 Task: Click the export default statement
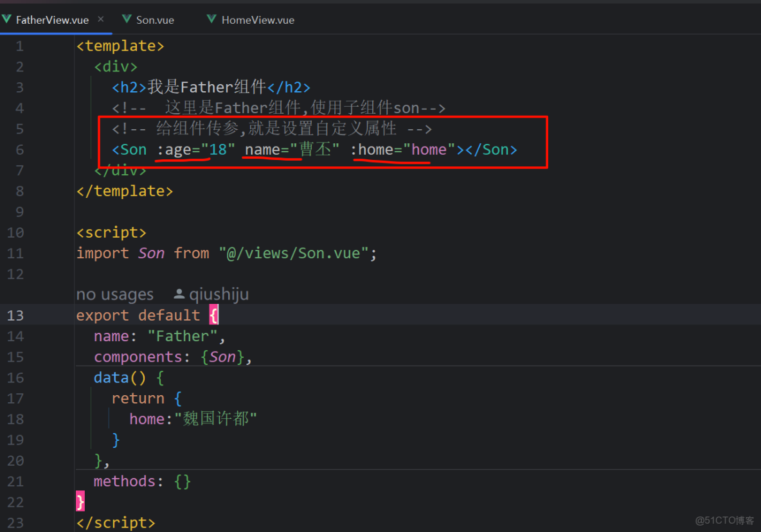tap(137, 315)
